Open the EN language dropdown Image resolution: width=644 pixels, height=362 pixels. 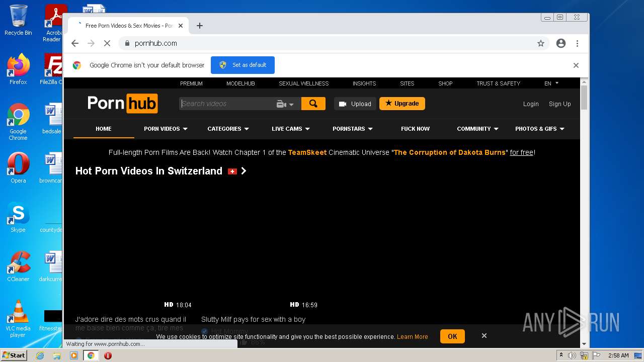click(x=551, y=83)
